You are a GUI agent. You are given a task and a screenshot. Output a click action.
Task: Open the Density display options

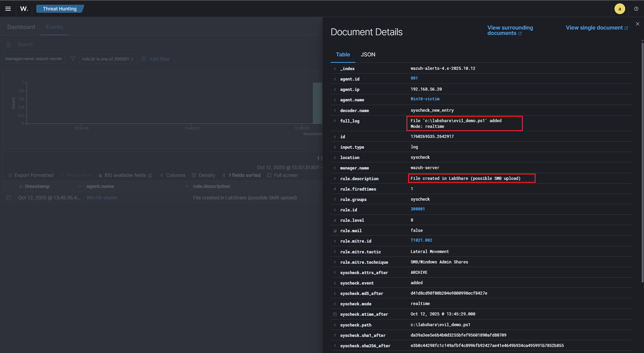(203, 175)
